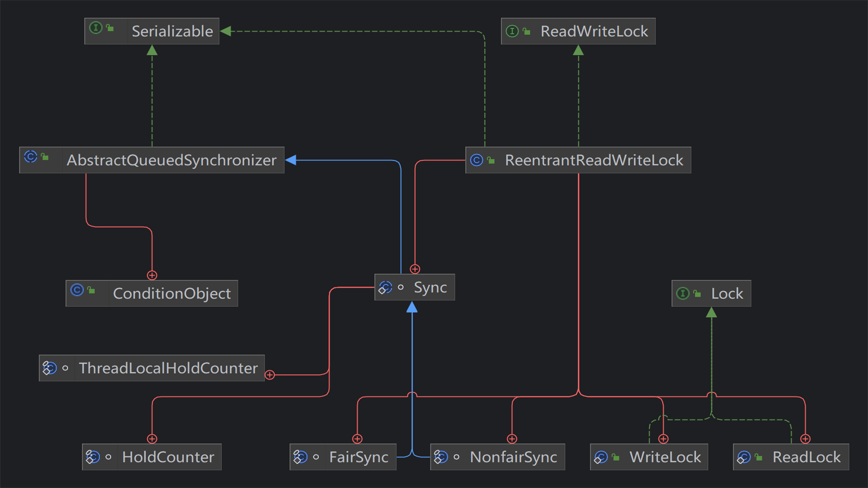
Task: Click the ConditionObject class icon
Action: point(77,290)
